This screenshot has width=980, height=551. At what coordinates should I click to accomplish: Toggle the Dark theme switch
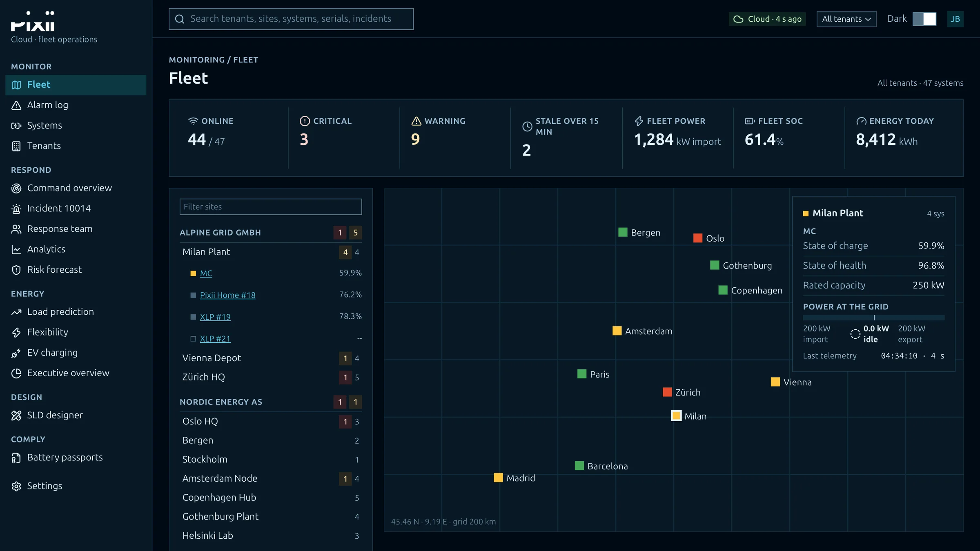924,19
